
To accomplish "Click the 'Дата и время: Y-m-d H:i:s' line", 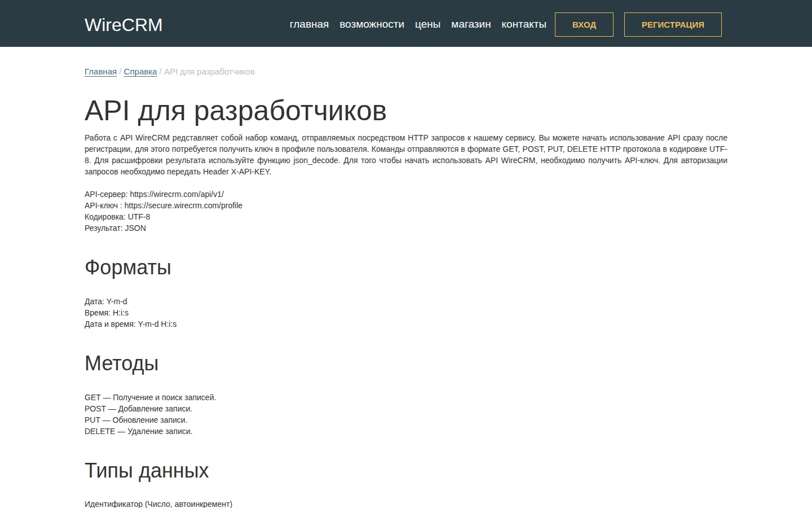I will pyautogui.click(x=131, y=324).
